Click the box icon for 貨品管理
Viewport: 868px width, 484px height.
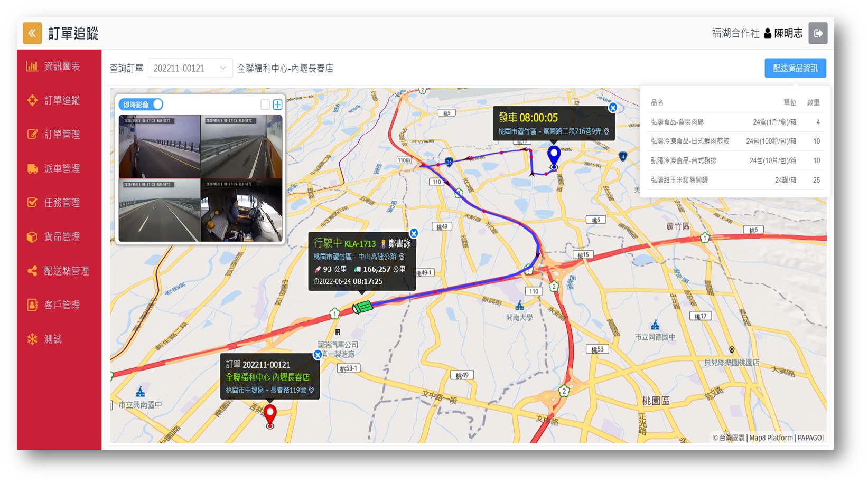pyautogui.click(x=32, y=237)
